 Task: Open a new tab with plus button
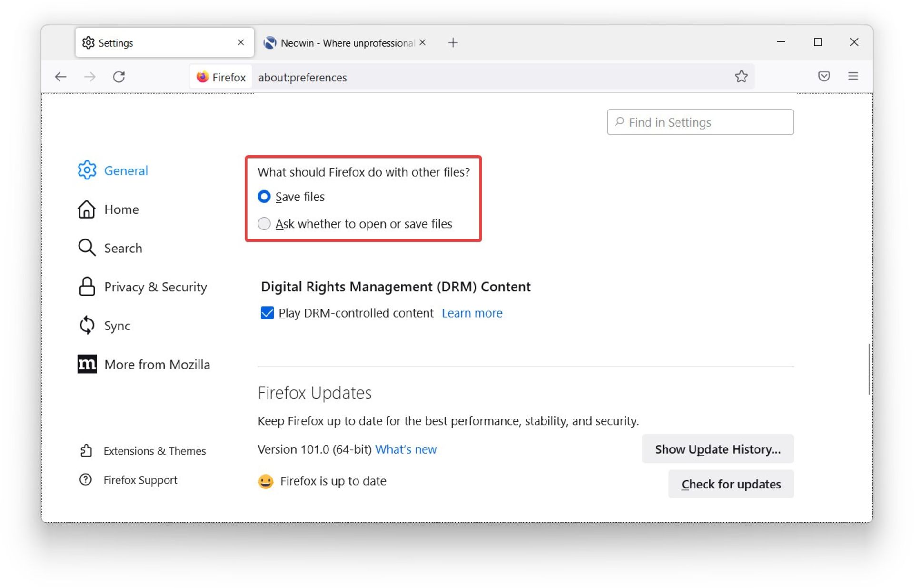click(x=453, y=43)
